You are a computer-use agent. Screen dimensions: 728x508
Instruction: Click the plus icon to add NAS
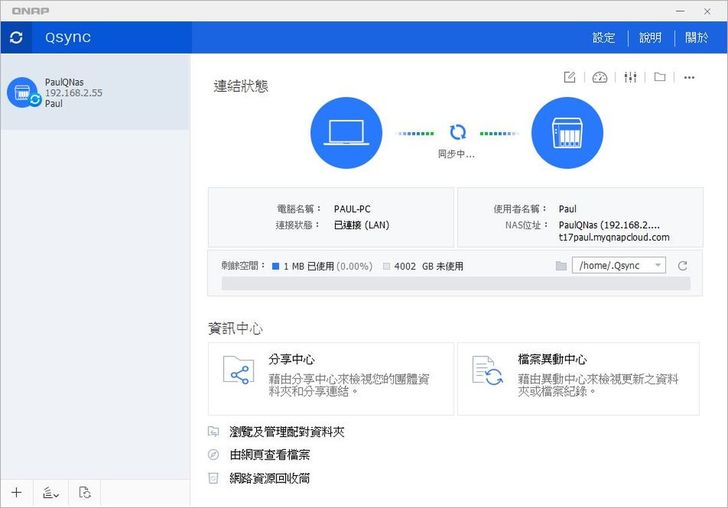click(16, 493)
